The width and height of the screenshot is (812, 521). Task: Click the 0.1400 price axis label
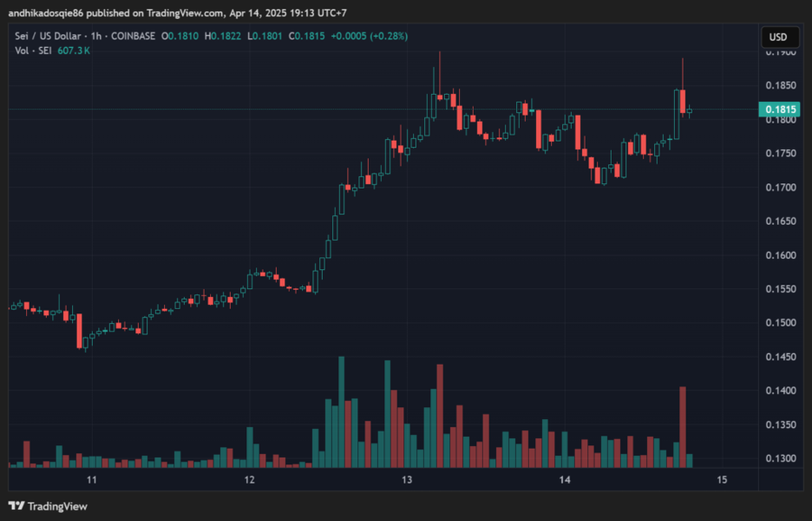[x=781, y=391]
